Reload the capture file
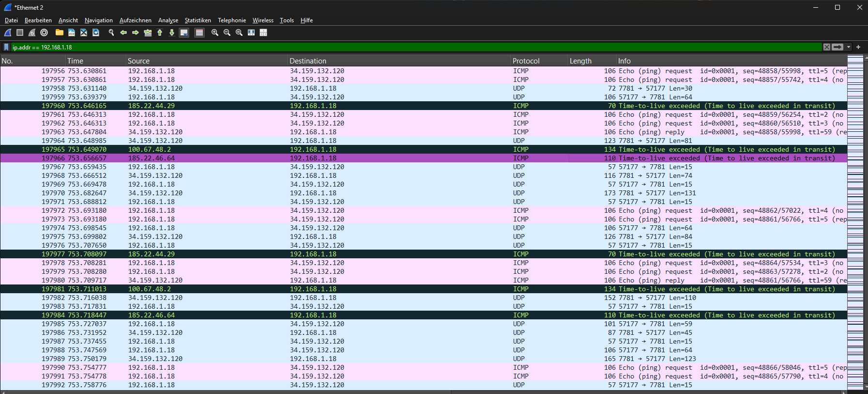The height and width of the screenshot is (394, 868). (96, 32)
